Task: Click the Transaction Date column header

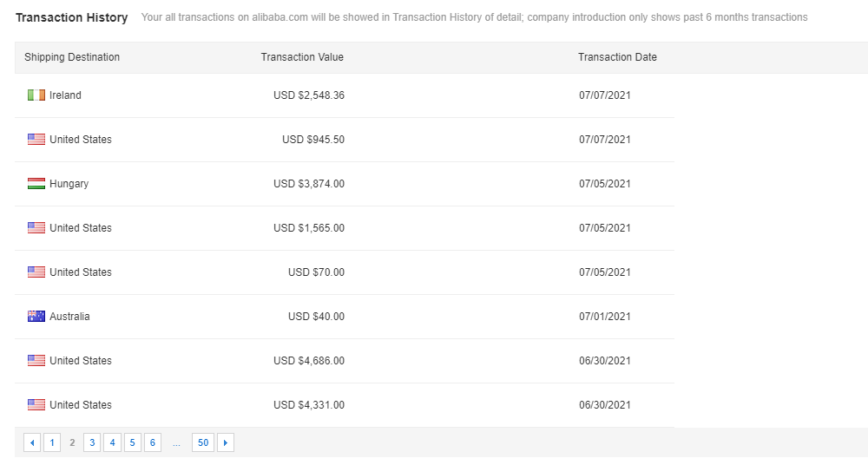Action: click(617, 57)
